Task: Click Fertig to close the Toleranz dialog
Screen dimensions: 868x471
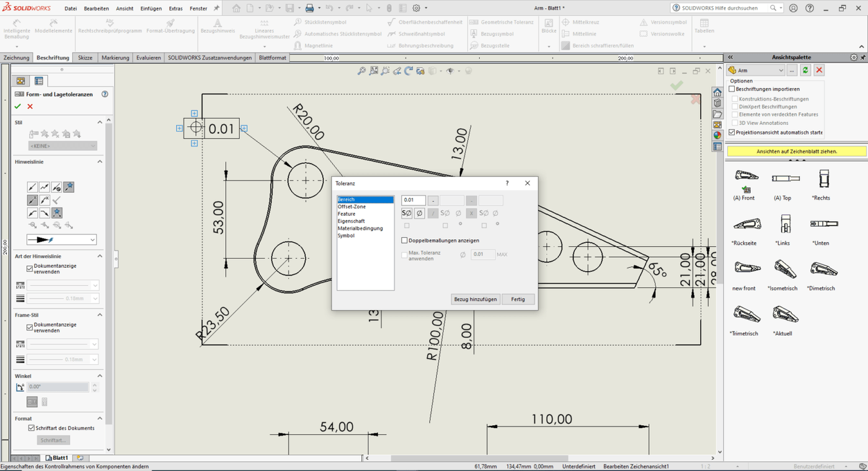Action: pos(518,299)
